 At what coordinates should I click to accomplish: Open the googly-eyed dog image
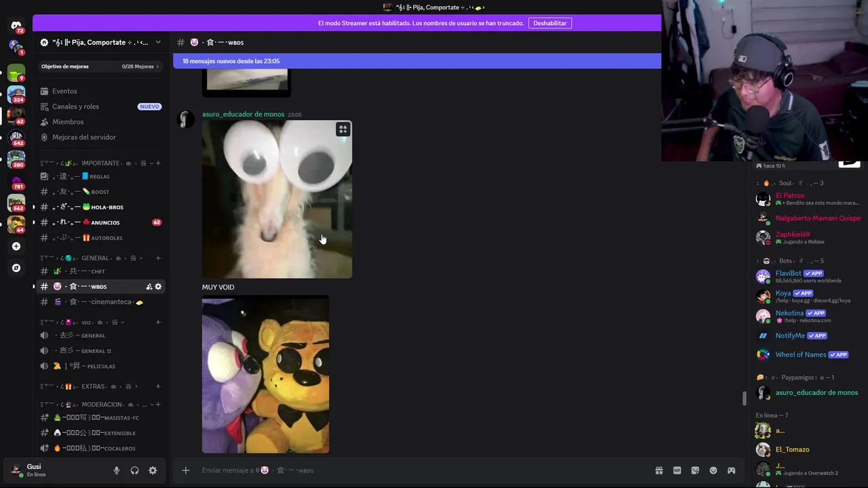point(277,199)
